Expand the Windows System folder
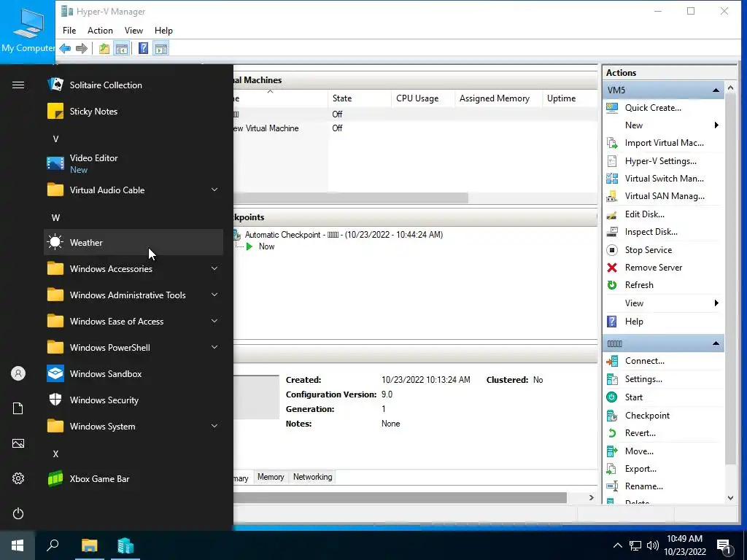747x560 pixels. click(x=133, y=426)
